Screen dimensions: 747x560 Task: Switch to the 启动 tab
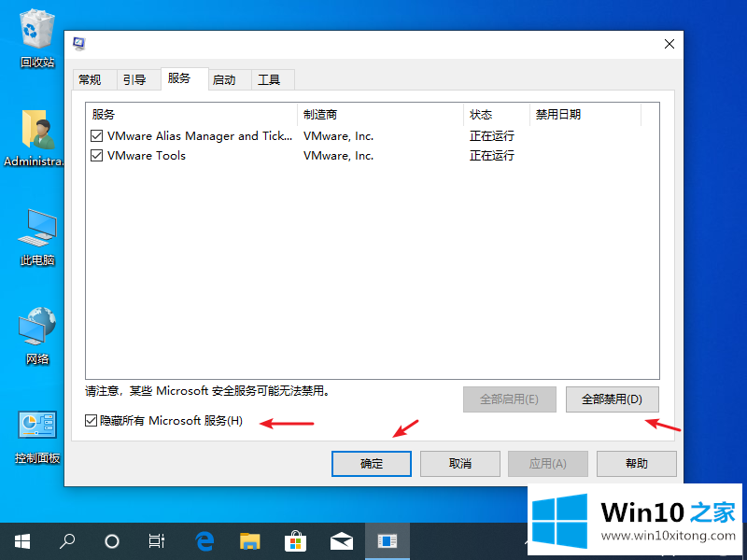[x=224, y=80]
